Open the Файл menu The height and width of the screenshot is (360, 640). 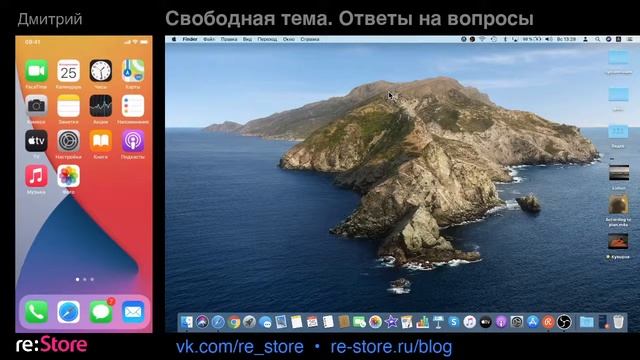[209, 39]
